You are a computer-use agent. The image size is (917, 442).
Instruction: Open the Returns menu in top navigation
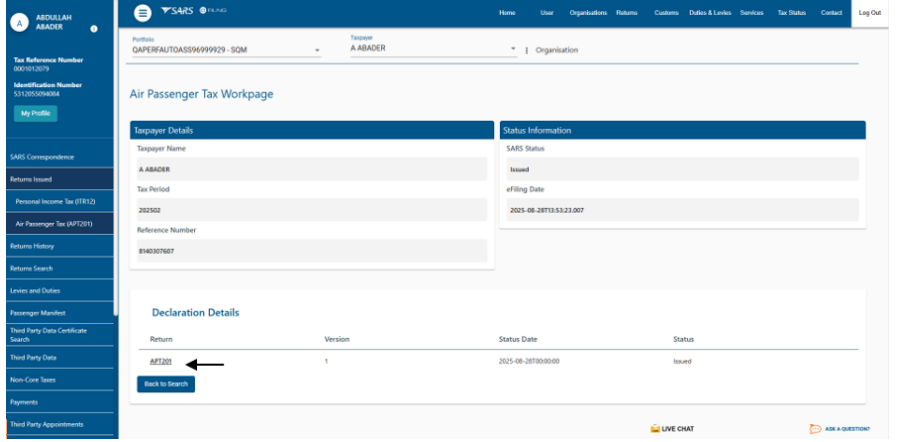pos(627,12)
